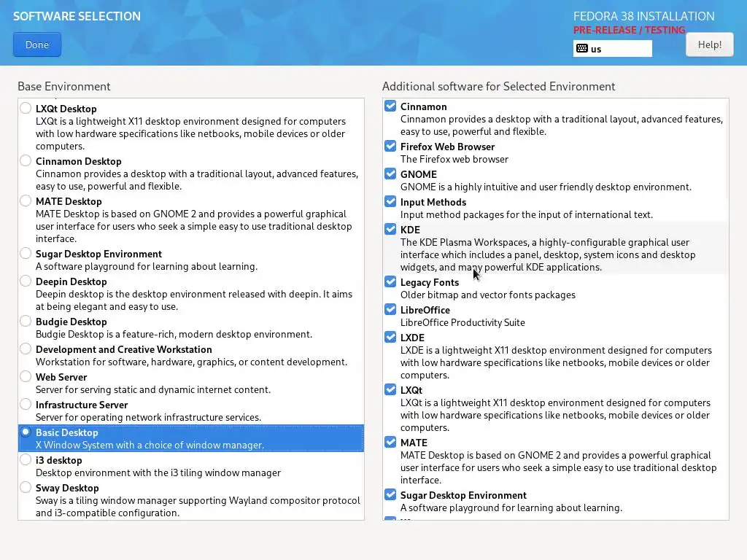The height and width of the screenshot is (560, 747).
Task: Uncheck the MATE add-on checkbox
Action: click(x=390, y=442)
